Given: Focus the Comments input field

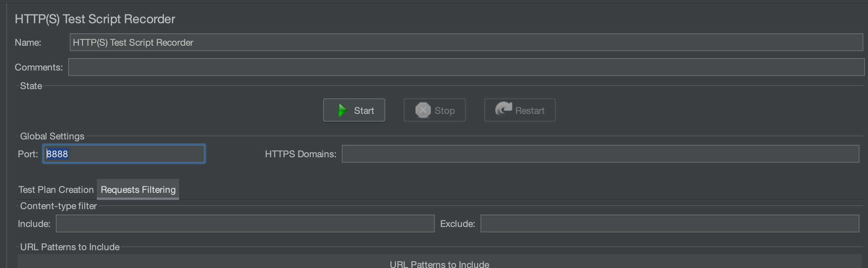Looking at the screenshot, I should coord(466,67).
